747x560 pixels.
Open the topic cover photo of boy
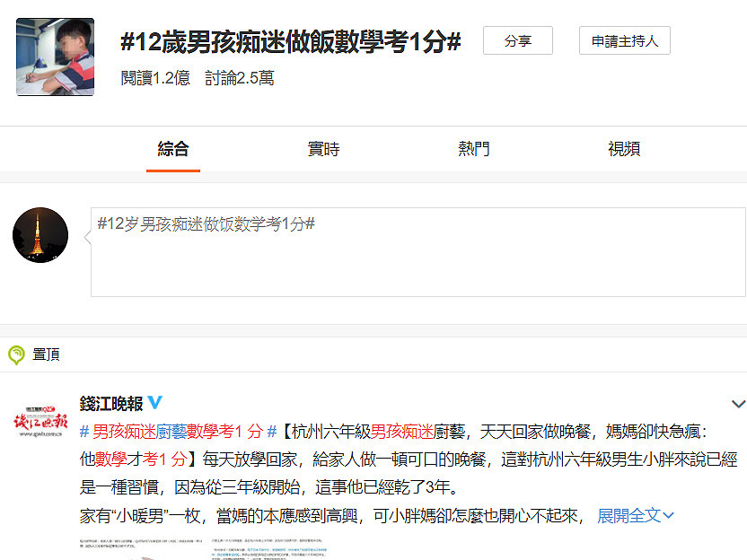[55, 57]
